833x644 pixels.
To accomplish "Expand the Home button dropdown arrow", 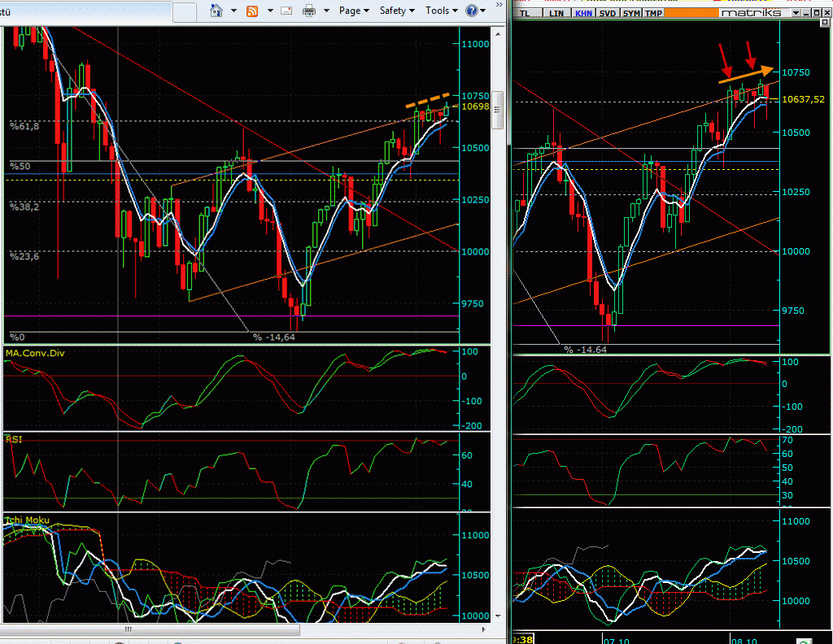I will (x=233, y=11).
